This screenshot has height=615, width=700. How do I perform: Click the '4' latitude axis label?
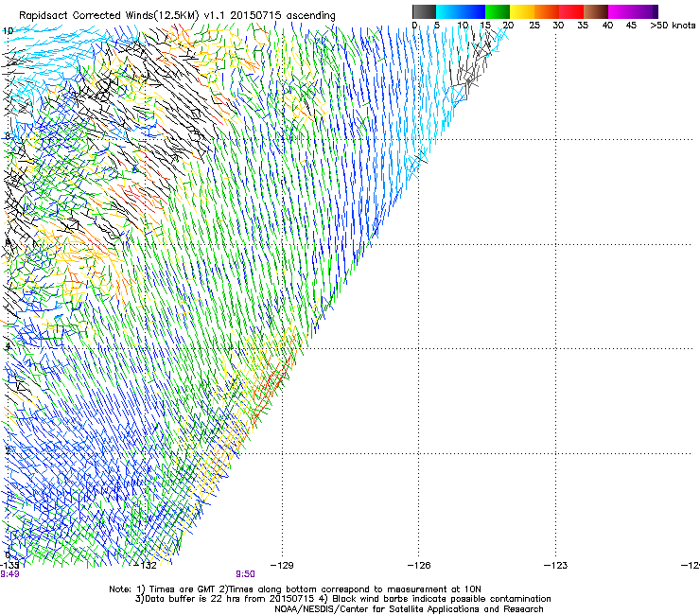(8, 346)
